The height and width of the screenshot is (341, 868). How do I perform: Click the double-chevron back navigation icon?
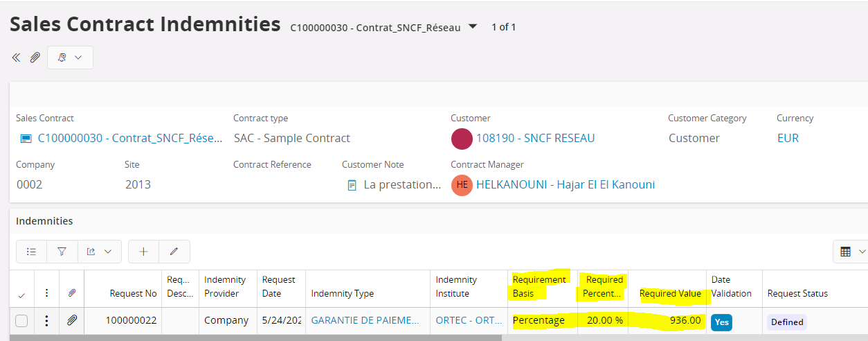click(16, 58)
